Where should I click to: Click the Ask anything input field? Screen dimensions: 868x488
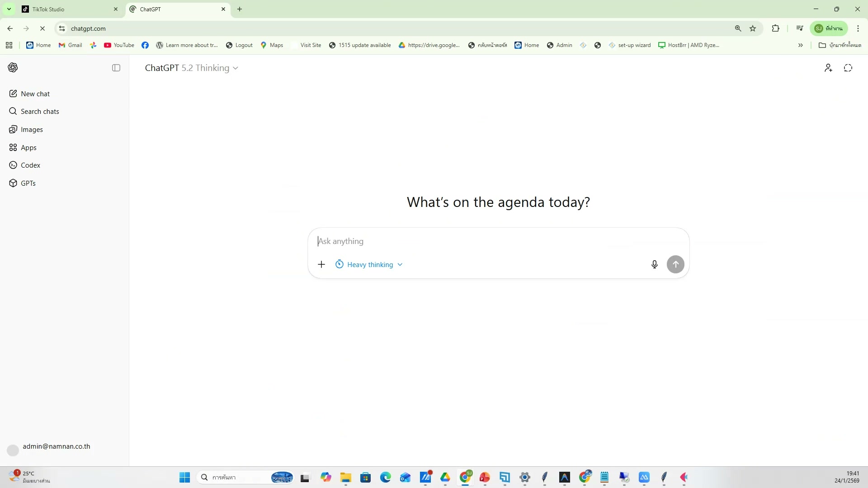(x=479, y=241)
